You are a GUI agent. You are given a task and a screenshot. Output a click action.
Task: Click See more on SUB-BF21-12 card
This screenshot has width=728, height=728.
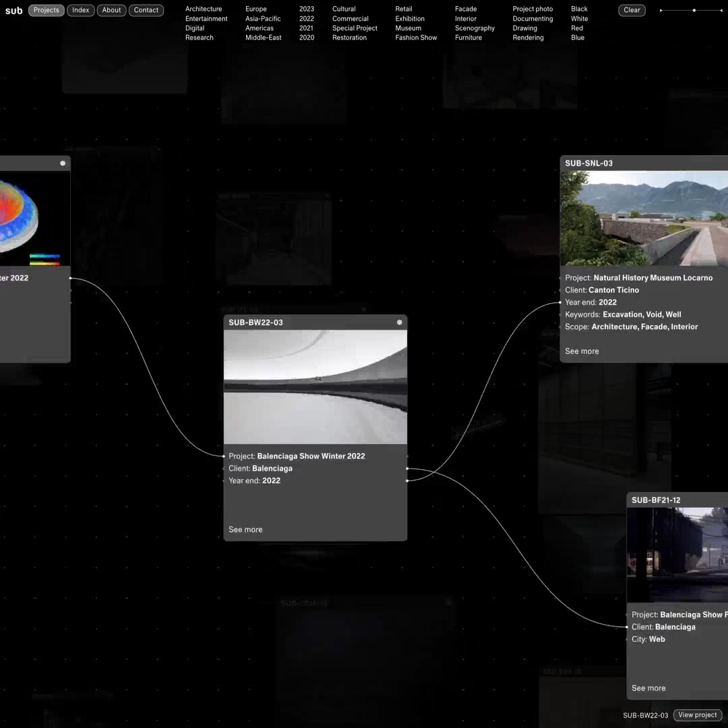648,688
